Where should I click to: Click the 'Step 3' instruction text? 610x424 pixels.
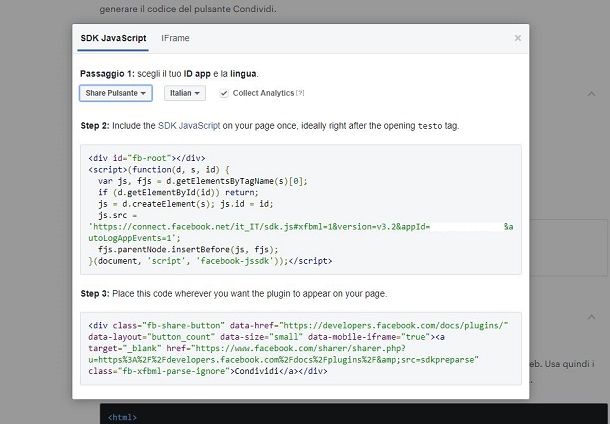pyautogui.click(x=234, y=294)
